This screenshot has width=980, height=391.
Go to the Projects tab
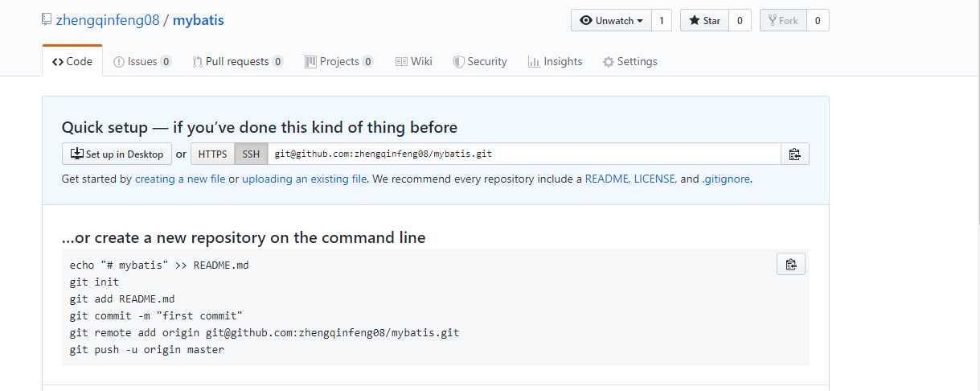tap(339, 61)
